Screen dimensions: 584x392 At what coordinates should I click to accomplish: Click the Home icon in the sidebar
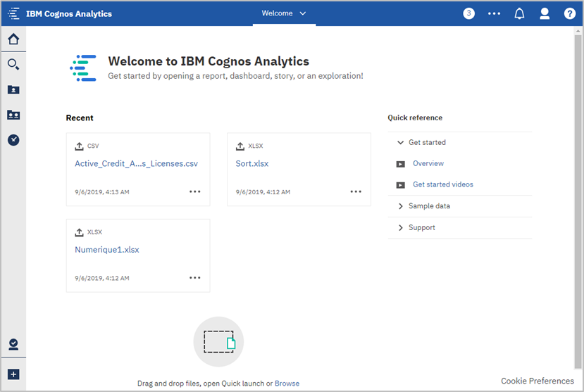tap(13, 39)
